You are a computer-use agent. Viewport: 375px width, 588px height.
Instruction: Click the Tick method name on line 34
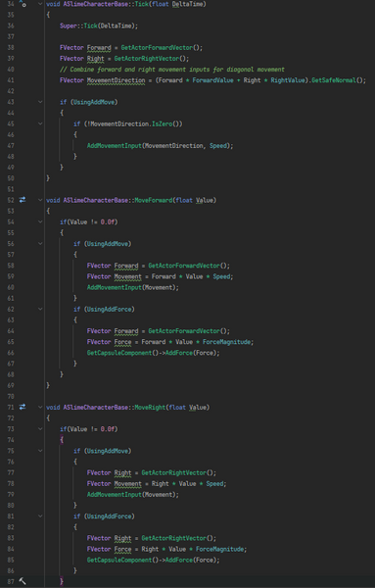click(x=142, y=4)
